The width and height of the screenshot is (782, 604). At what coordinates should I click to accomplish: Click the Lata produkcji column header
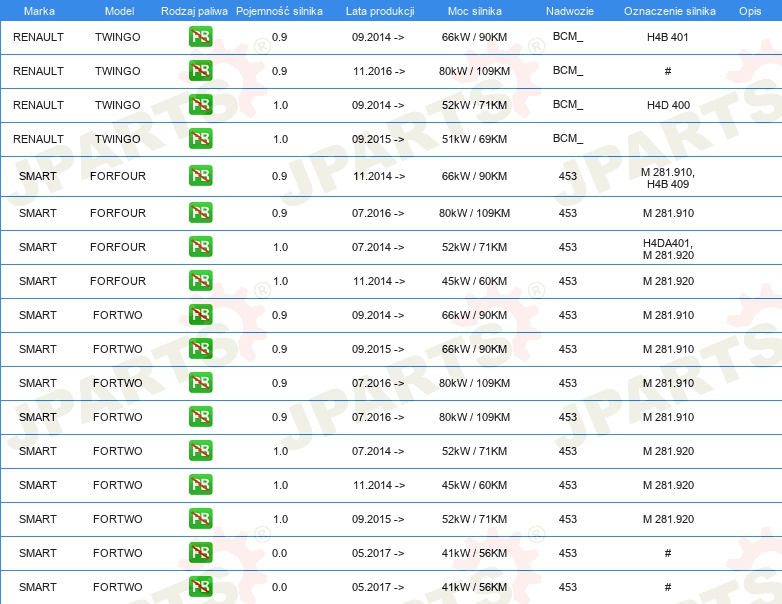[379, 10]
